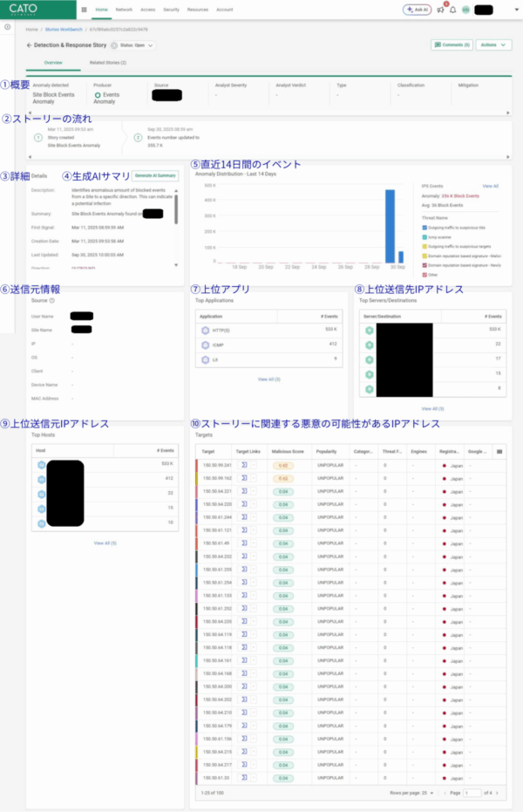Open the table column settings icon in Targets
This screenshot has height=812, width=523.
[499, 452]
